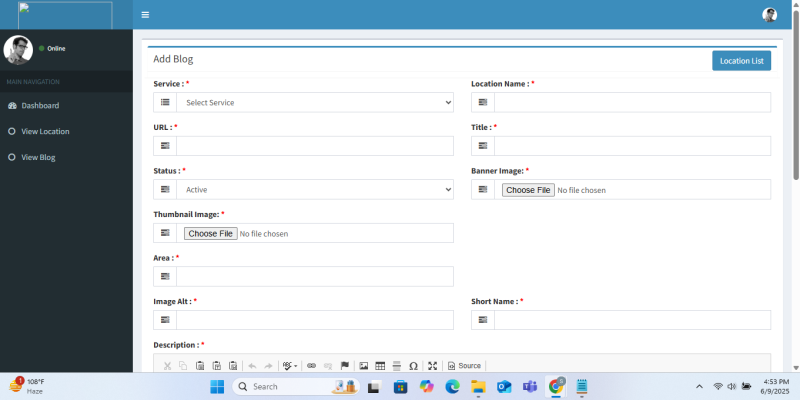
Task: Open the Windows Start menu
Action: [217, 387]
